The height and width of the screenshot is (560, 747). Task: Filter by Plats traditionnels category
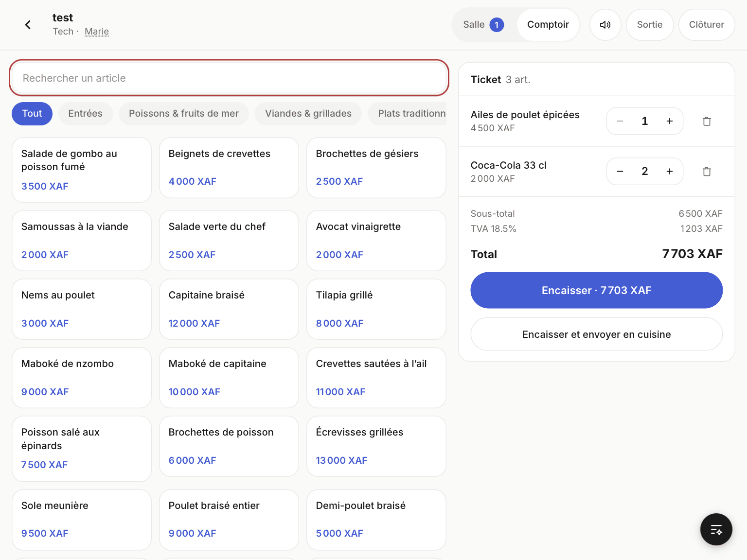click(408, 114)
